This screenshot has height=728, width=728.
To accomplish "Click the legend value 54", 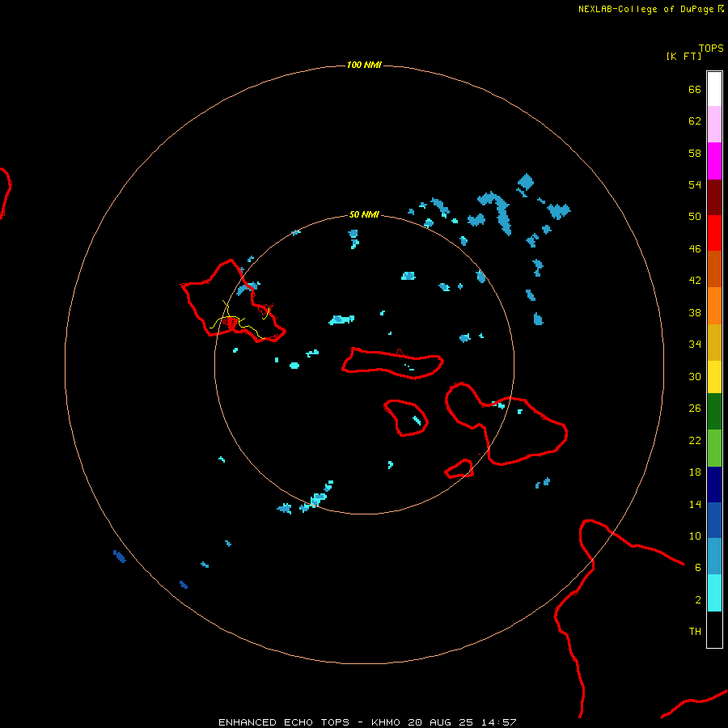I will click(695, 184).
